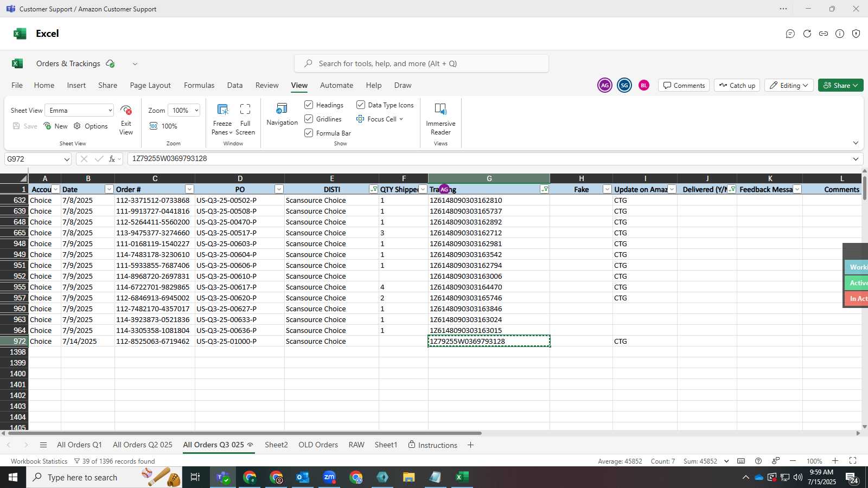Zoom in using status bar plus
The width and height of the screenshot is (868, 488).
point(835,461)
